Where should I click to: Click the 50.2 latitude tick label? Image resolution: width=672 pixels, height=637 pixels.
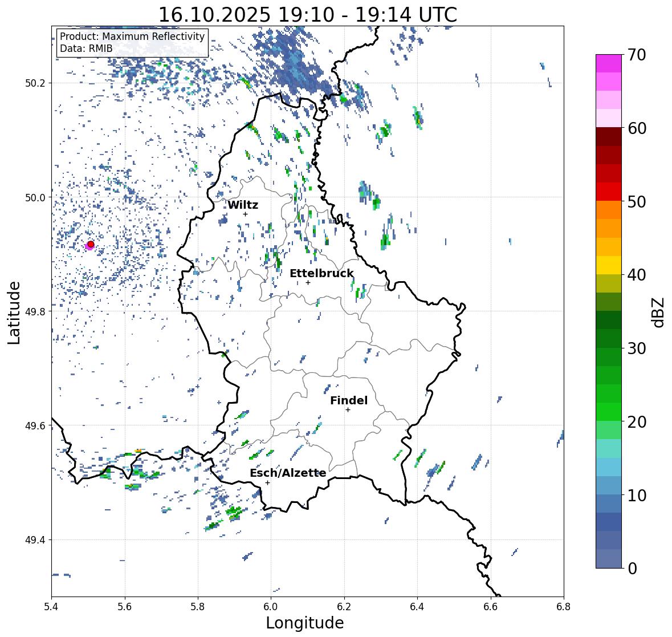click(35, 83)
